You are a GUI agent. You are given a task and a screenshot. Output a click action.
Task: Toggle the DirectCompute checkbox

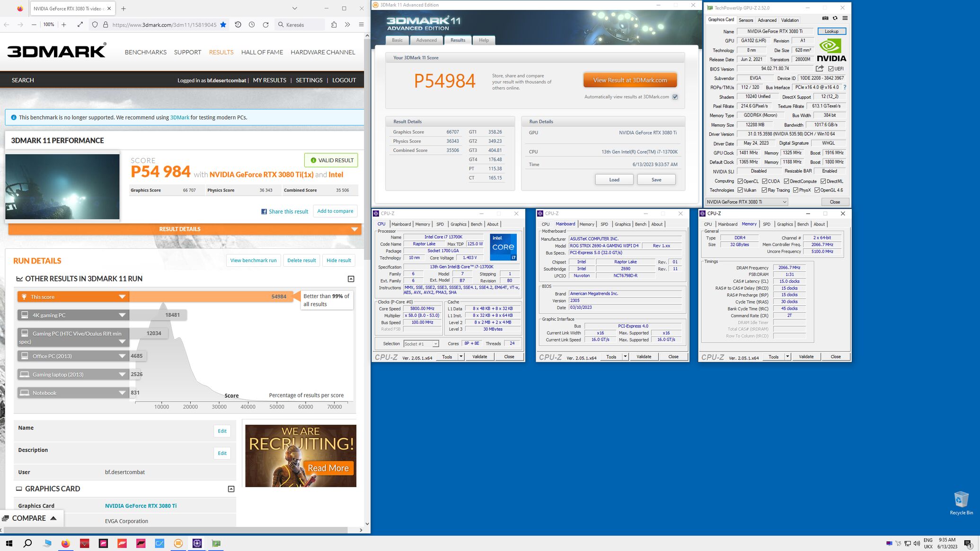[786, 181]
